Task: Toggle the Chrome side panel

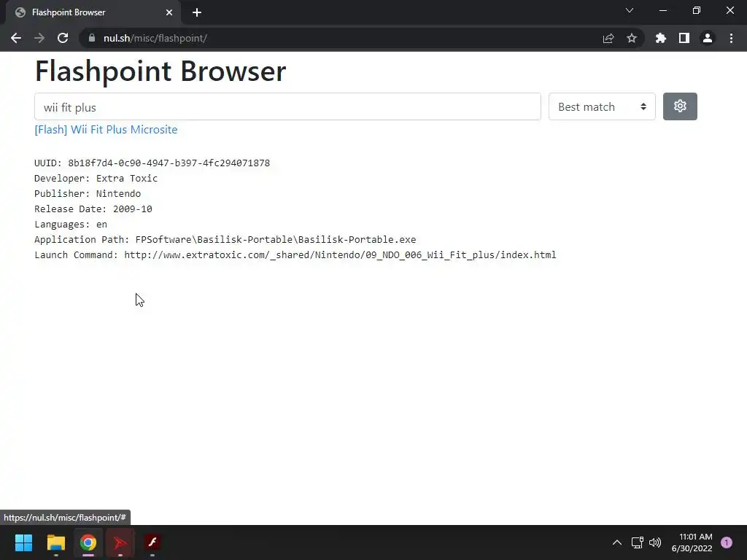Action: (684, 38)
